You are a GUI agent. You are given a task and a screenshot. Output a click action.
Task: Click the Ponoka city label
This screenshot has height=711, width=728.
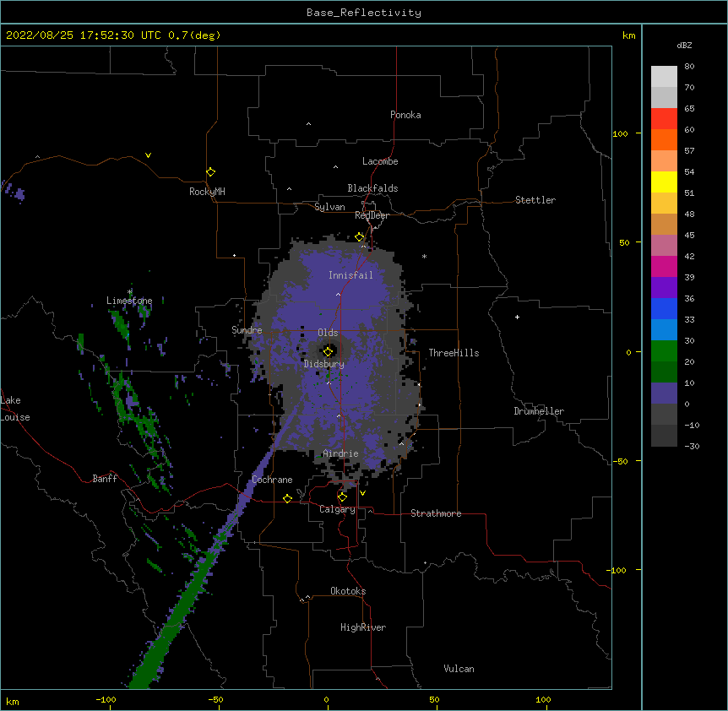click(405, 115)
